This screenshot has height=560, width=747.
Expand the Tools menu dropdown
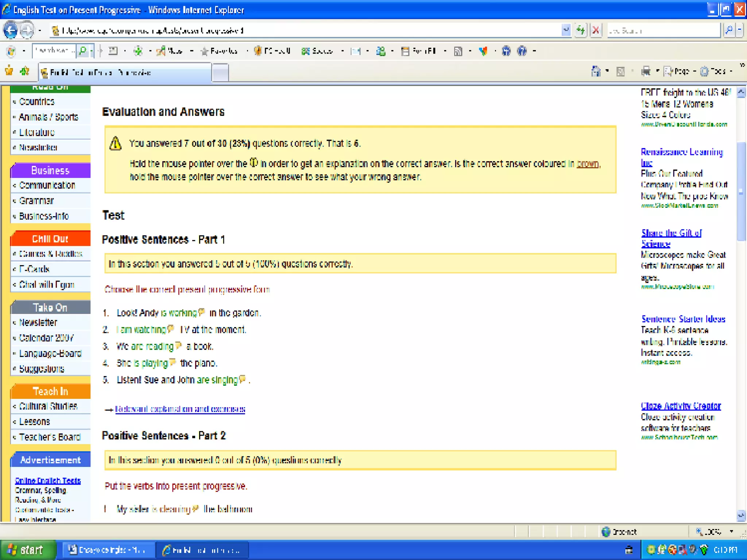pos(717,71)
